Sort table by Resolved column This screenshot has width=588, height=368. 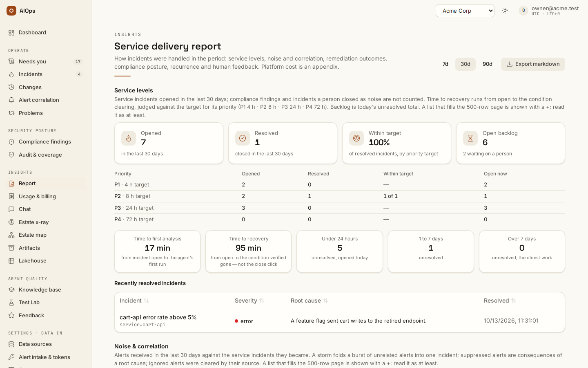pyautogui.click(x=500, y=301)
